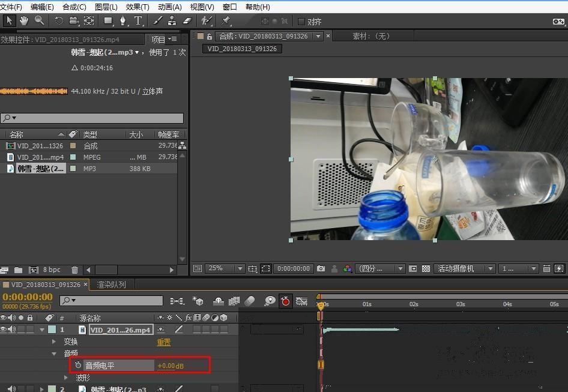Click the Project panel search field

pos(92,118)
